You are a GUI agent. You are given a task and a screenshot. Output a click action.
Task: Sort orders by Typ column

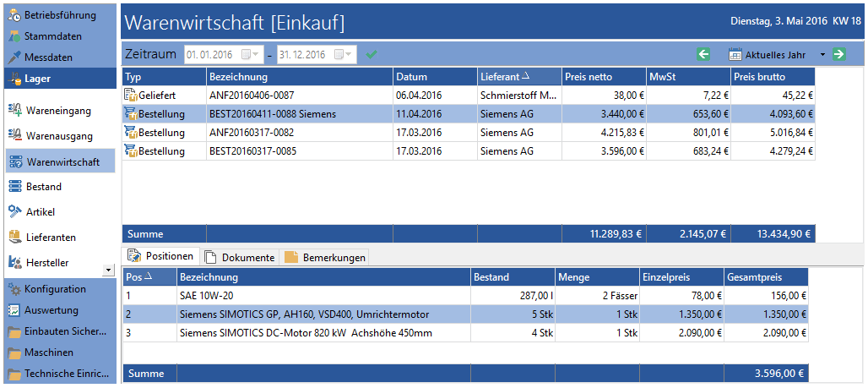pyautogui.click(x=165, y=76)
